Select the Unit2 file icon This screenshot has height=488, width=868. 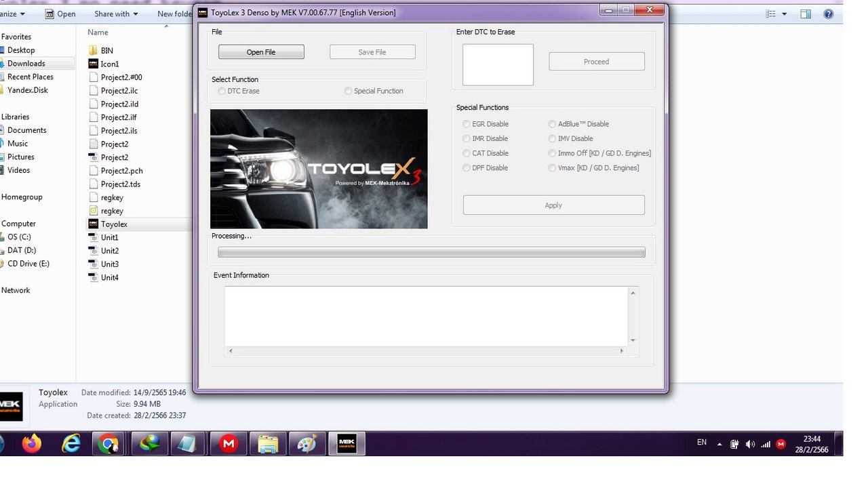pyautogui.click(x=94, y=251)
